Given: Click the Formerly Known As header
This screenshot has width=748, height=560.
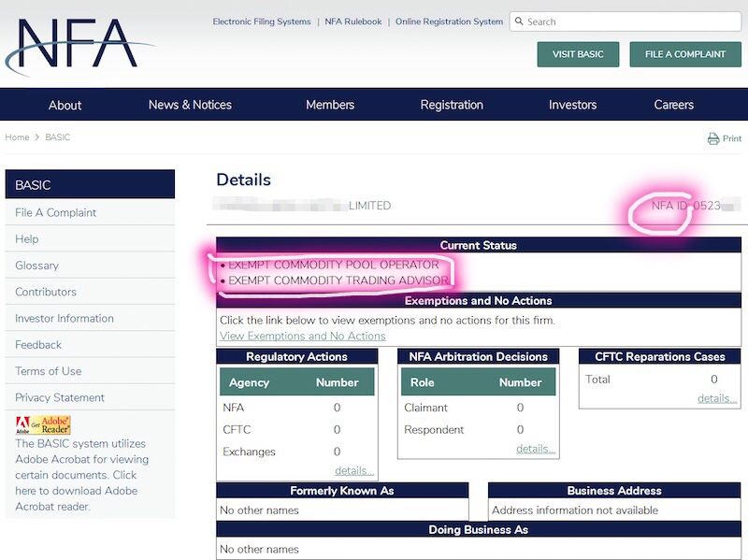Looking at the screenshot, I should point(342,491).
